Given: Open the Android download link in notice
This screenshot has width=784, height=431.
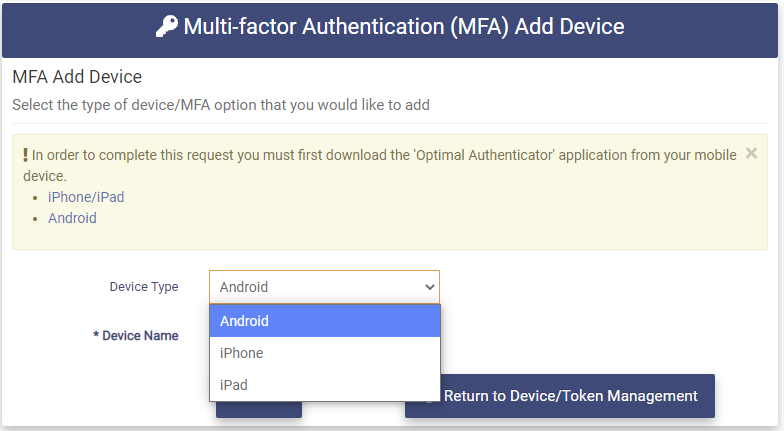Looking at the screenshot, I should pyautogui.click(x=72, y=218).
